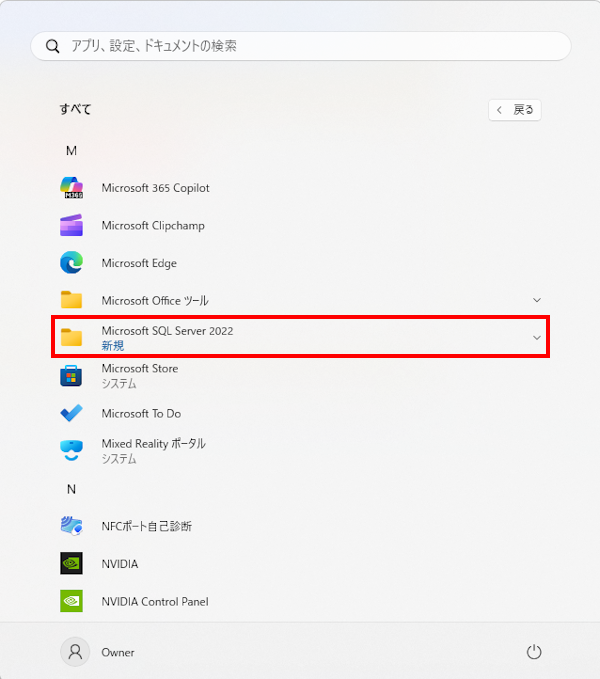Select the Microsoft Office ツール label

click(155, 301)
